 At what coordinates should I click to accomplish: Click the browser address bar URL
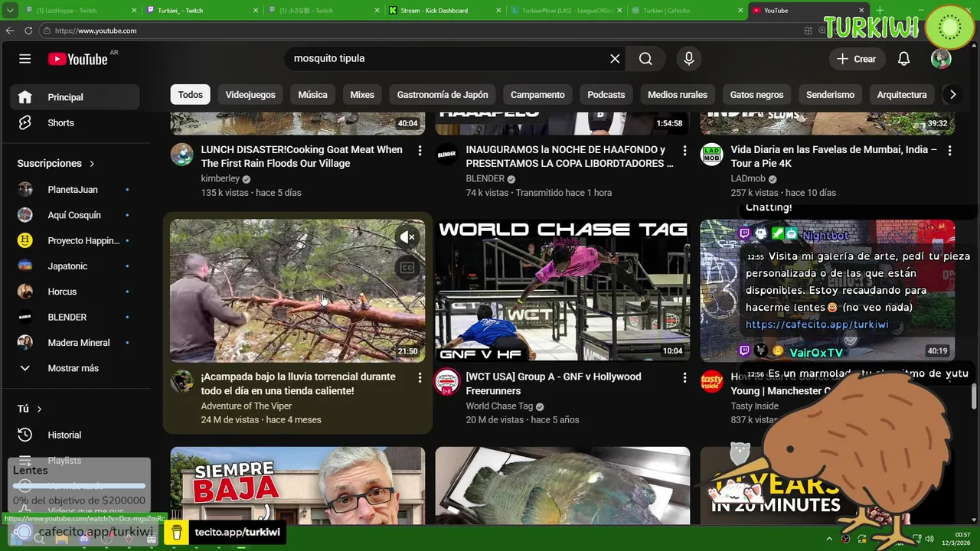click(96, 31)
